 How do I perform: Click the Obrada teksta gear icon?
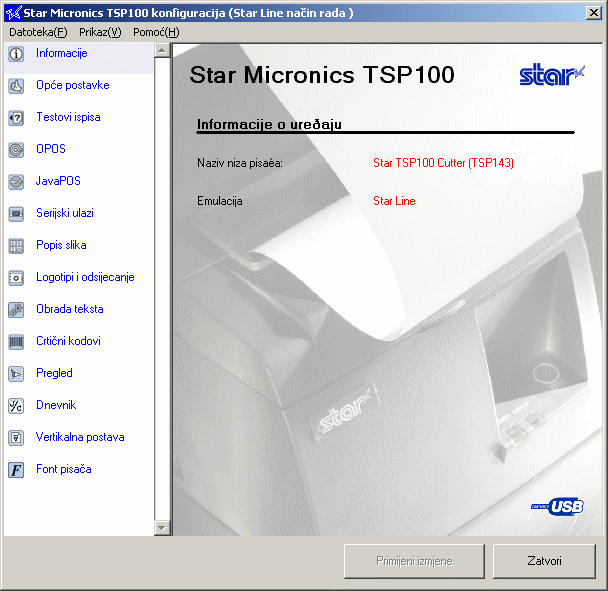16,310
